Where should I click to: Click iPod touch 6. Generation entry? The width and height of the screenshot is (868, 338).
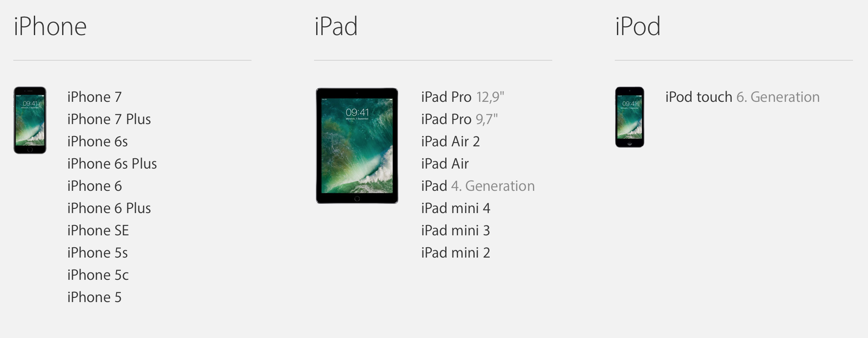click(742, 97)
